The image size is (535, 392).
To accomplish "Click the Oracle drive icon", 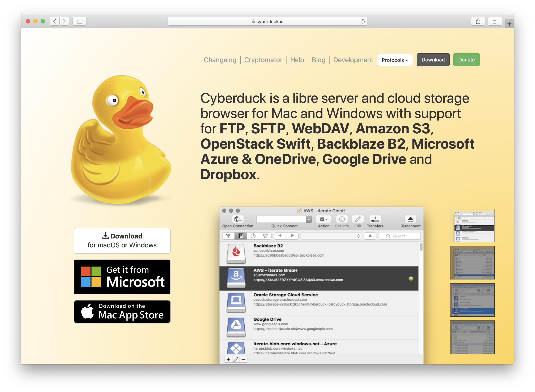I will [x=236, y=303].
